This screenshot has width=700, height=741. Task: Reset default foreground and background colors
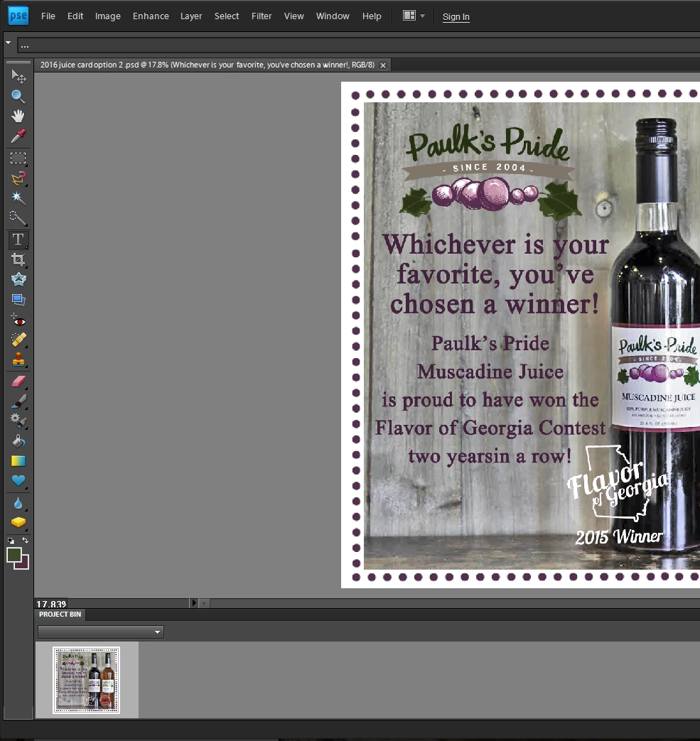11,541
